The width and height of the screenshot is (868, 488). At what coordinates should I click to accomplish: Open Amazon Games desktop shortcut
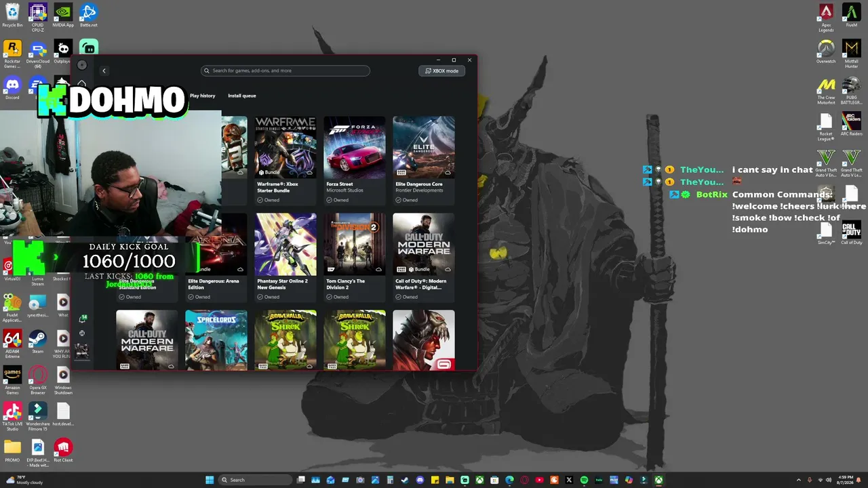click(x=12, y=380)
